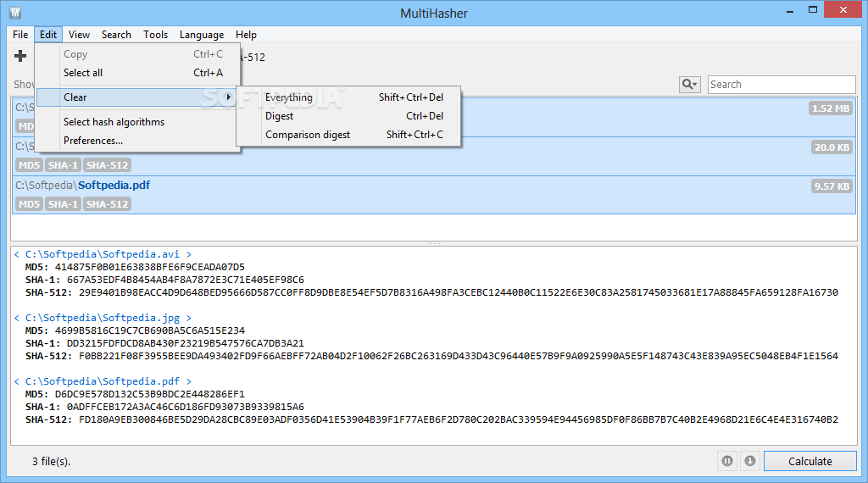The image size is (868, 483).
Task: Click the 1.52 MB size badge
Action: (x=831, y=108)
